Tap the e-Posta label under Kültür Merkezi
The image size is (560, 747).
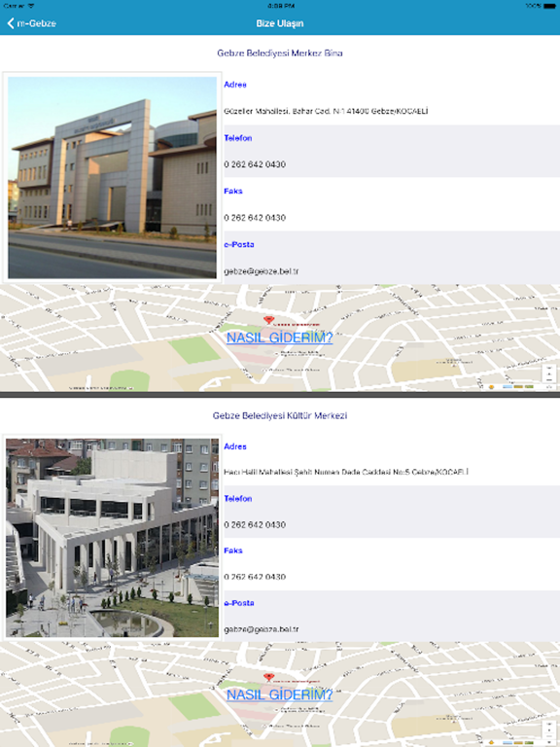pyautogui.click(x=239, y=603)
